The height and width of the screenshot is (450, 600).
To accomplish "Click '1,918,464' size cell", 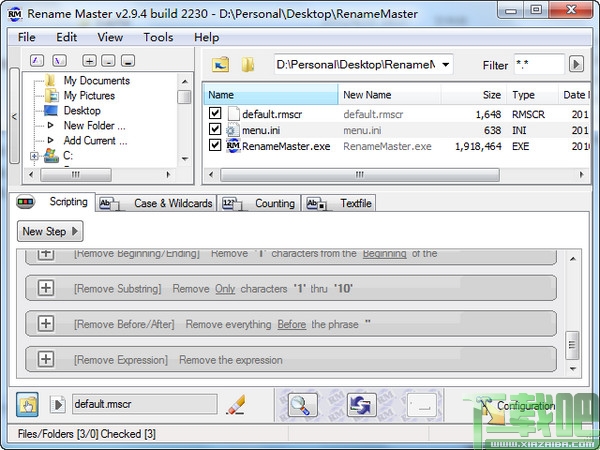I will (x=478, y=146).
